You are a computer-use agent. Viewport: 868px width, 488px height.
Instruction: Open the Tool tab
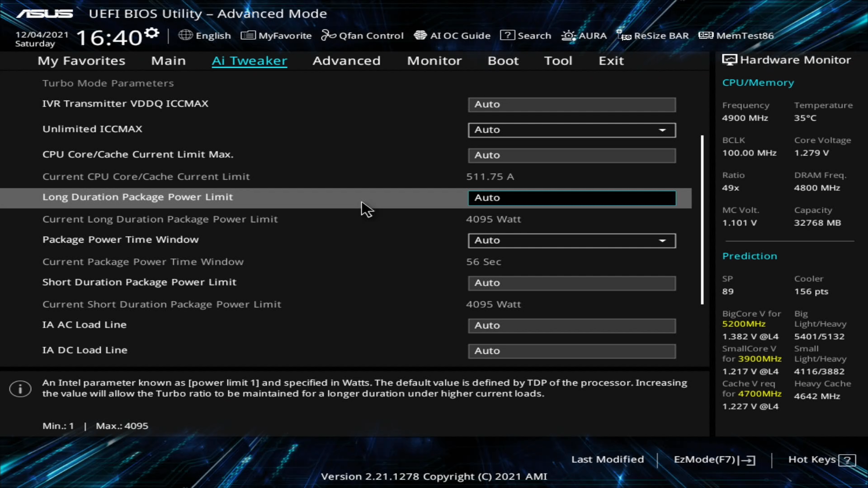coord(558,61)
